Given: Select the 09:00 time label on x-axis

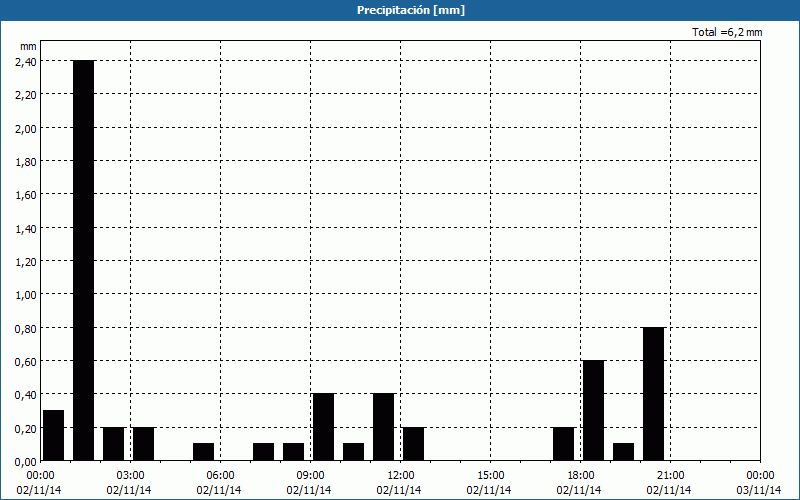Looking at the screenshot, I should 311,476.
